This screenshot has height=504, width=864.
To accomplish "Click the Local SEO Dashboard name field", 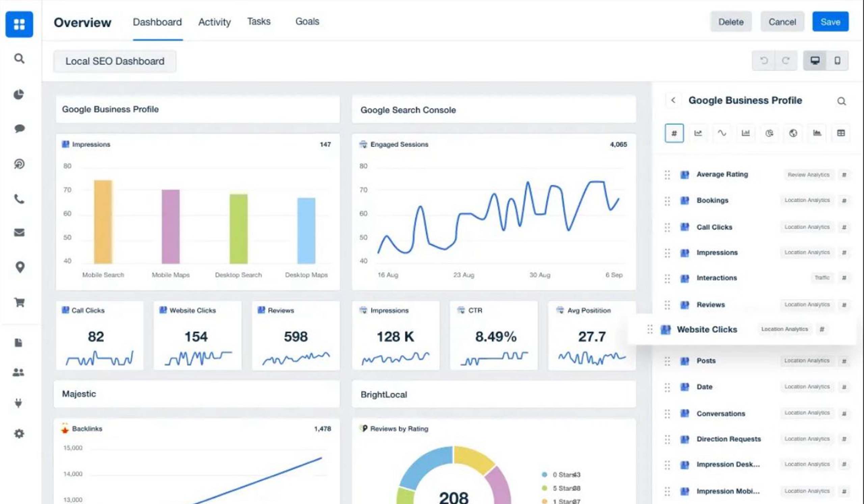I will (x=115, y=61).
